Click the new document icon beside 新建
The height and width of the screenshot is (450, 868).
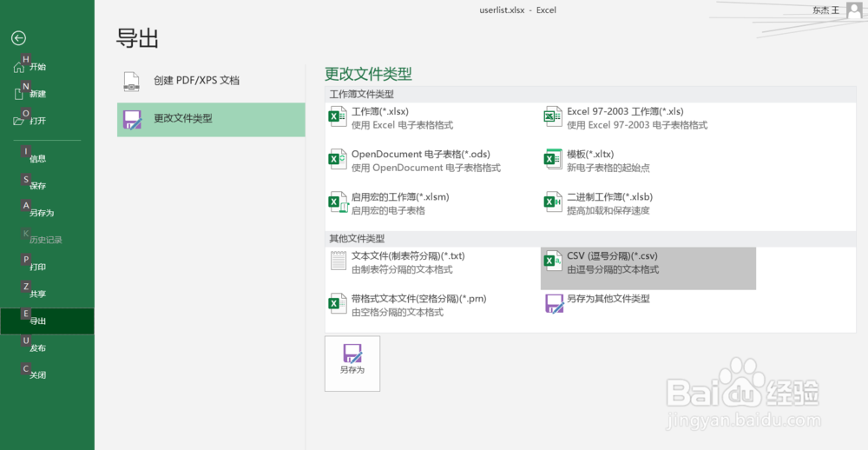click(x=19, y=94)
